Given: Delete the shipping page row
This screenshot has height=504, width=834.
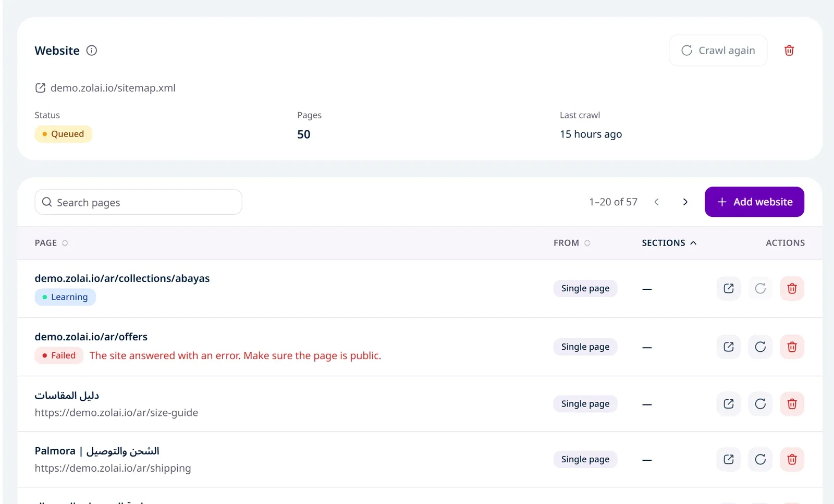Looking at the screenshot, I should 792,460.
